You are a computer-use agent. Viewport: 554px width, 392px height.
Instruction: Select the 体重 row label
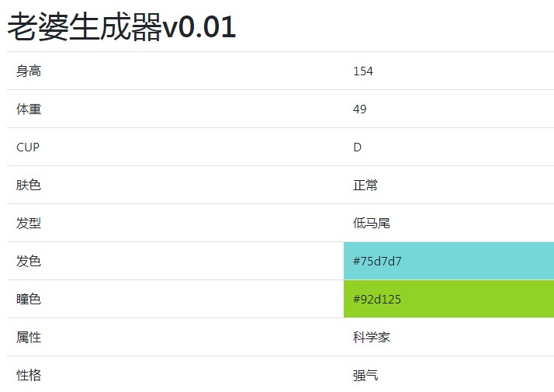tap(29, 109)
